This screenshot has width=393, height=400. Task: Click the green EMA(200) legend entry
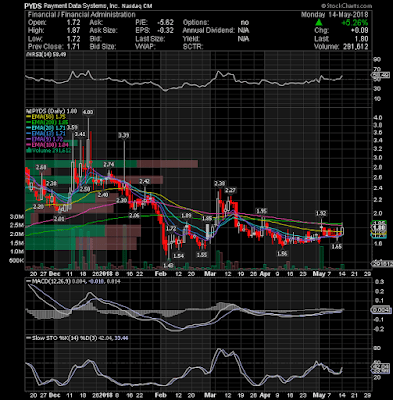pos(49,122)
